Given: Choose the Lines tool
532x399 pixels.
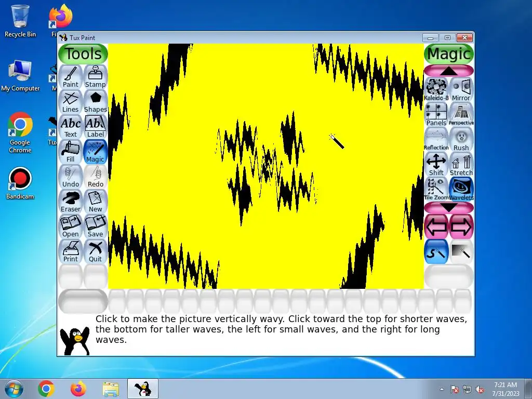Looking at the screenshot, I should pyautogui.click(x=71, y=102).
